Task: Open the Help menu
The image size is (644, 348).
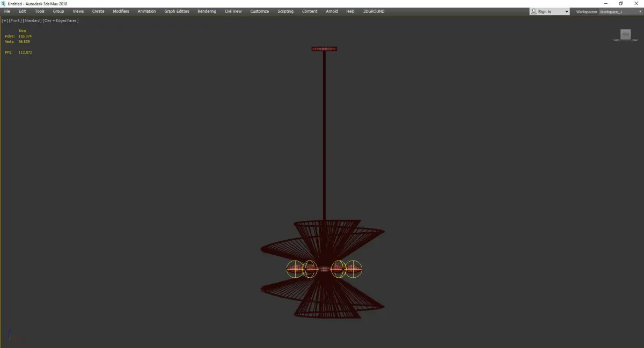Action: pyautogui.click(x=350, y=11)
